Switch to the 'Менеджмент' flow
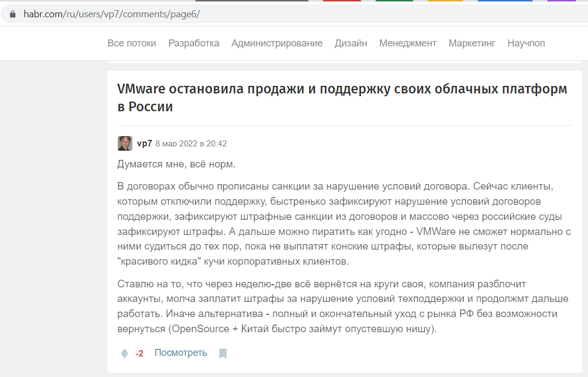 tap(407, 43)
